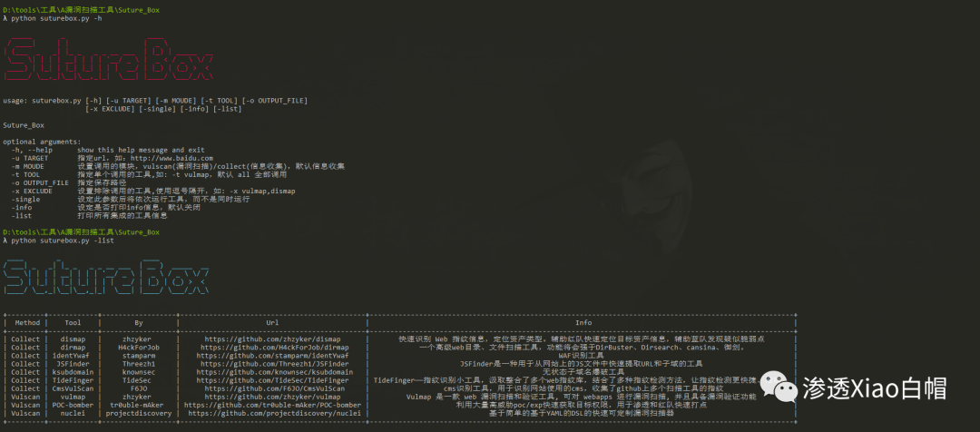Click the 'knownsec' author cell

click(x=139, y=372)
